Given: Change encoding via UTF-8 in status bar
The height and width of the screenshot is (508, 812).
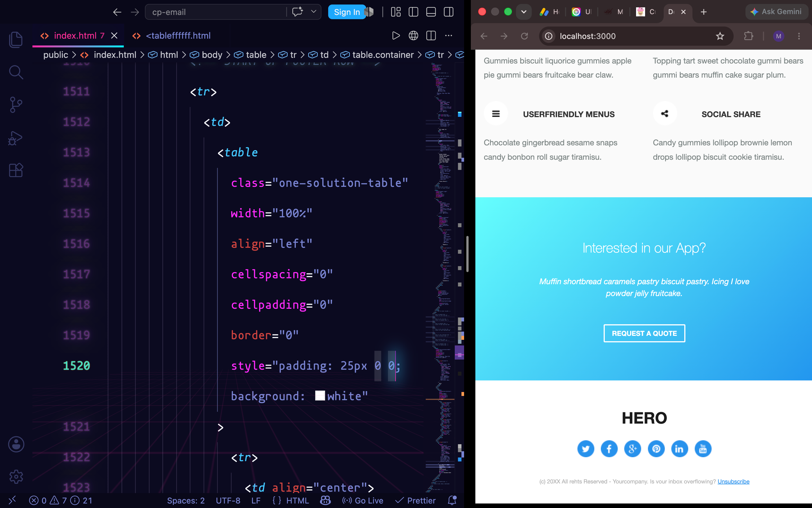Looking at the screenshot, I should click(x=228, y=501).
